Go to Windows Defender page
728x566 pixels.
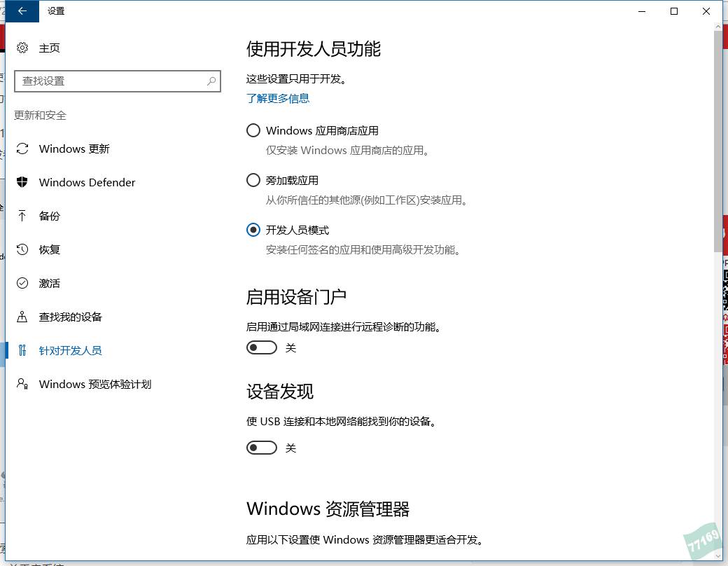click(87, 182)
